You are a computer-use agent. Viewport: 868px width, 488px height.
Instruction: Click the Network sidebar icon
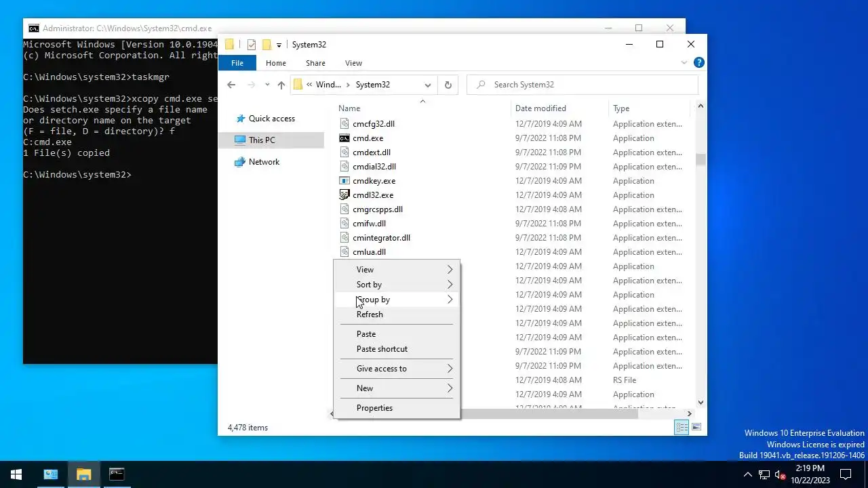239,162
